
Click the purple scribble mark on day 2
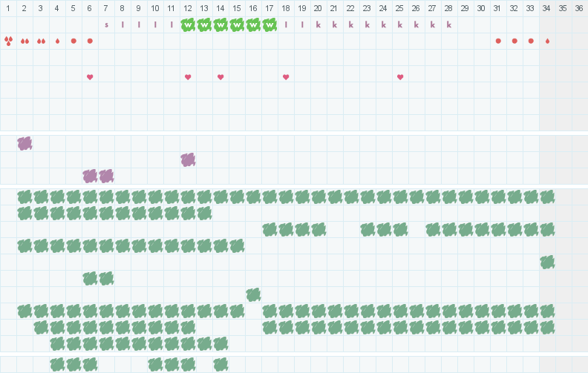pyautogui.click(x=24, y=143)
